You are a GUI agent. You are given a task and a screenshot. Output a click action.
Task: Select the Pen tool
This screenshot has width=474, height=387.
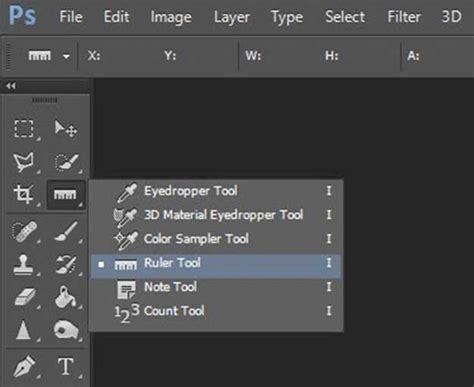coord(24,366)
